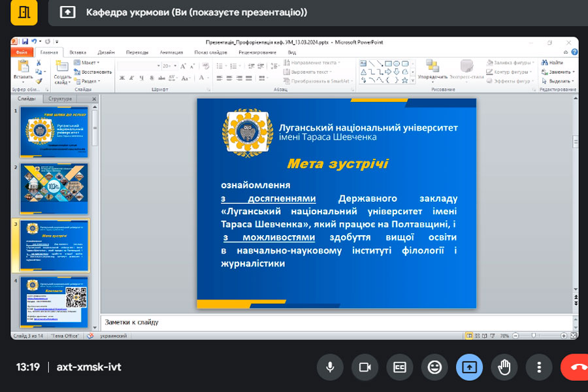The image size is (588, 392).
Task: Open the emoji reactions button
Action: [x=434, y=367]
